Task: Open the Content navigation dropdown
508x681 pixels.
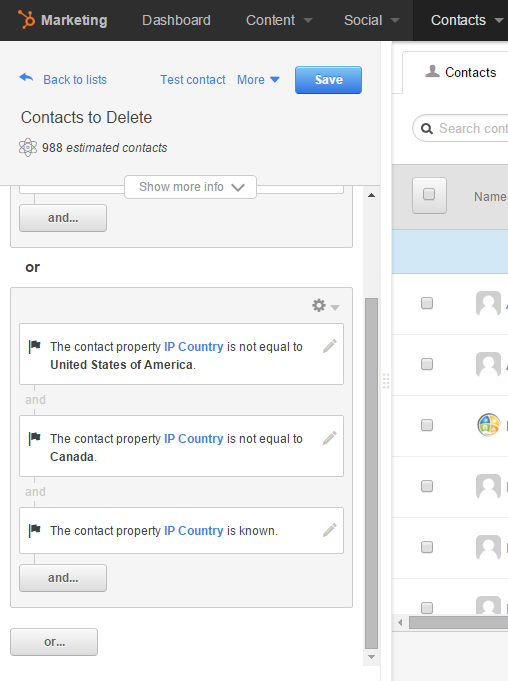Action: coord(279,20)
